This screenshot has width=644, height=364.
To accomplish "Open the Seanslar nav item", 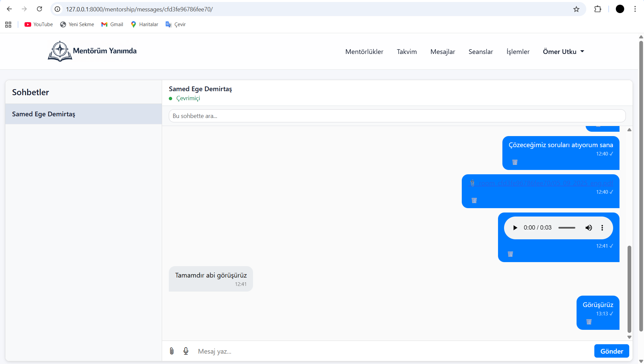I will (x=481, y=52).
